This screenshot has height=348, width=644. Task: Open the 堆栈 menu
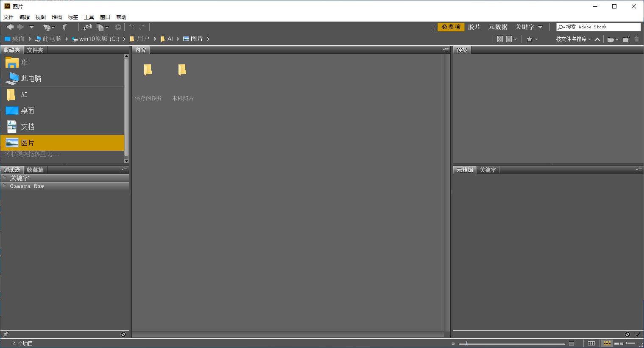(x=57, y=17)
